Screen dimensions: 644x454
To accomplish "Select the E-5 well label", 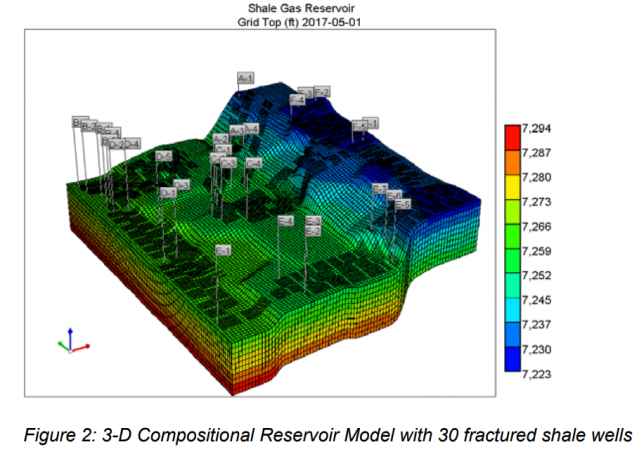I will [x=403, y=204].
